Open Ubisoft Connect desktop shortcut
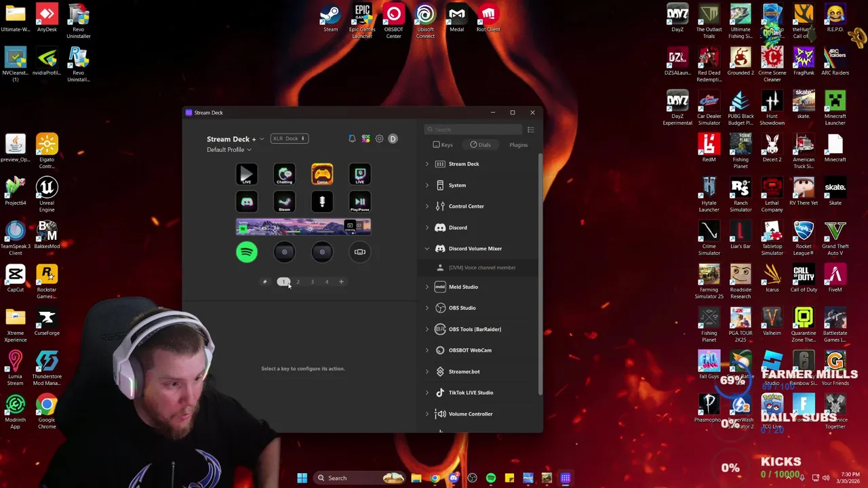The height and width of the screenshot is (488, 868). (425, 21)
